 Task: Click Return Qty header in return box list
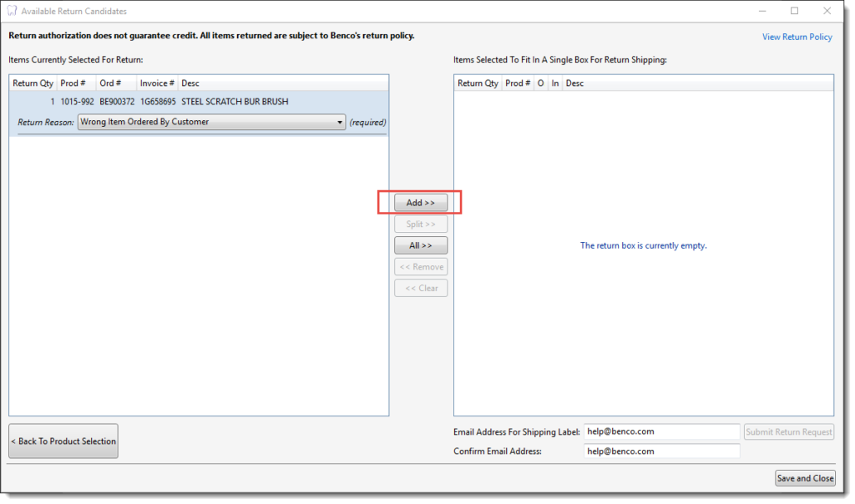(478, 83)
